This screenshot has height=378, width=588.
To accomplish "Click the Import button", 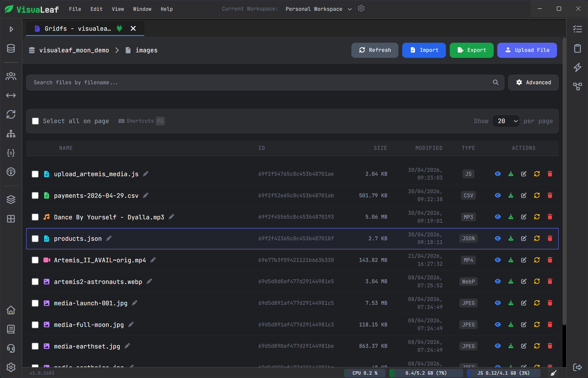I will (424, 50).
